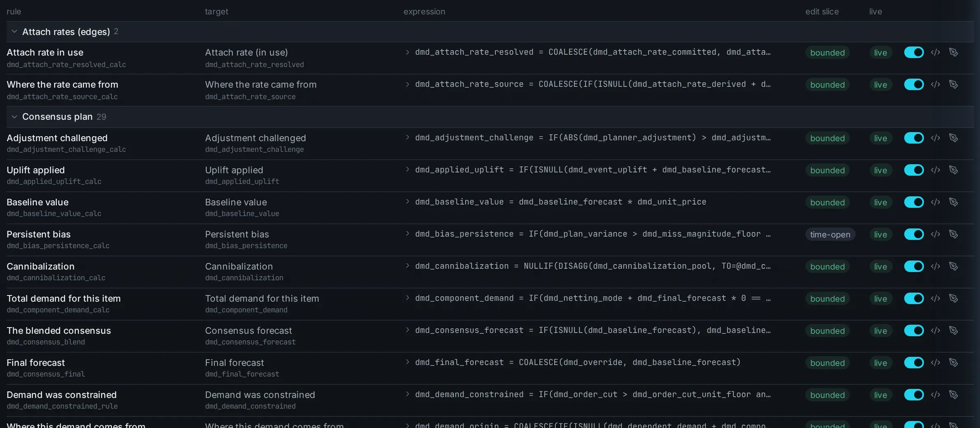Screen dimensions: 980x428
Task: Click tag icon for Persistent bias rule
Action: point(953,234)
